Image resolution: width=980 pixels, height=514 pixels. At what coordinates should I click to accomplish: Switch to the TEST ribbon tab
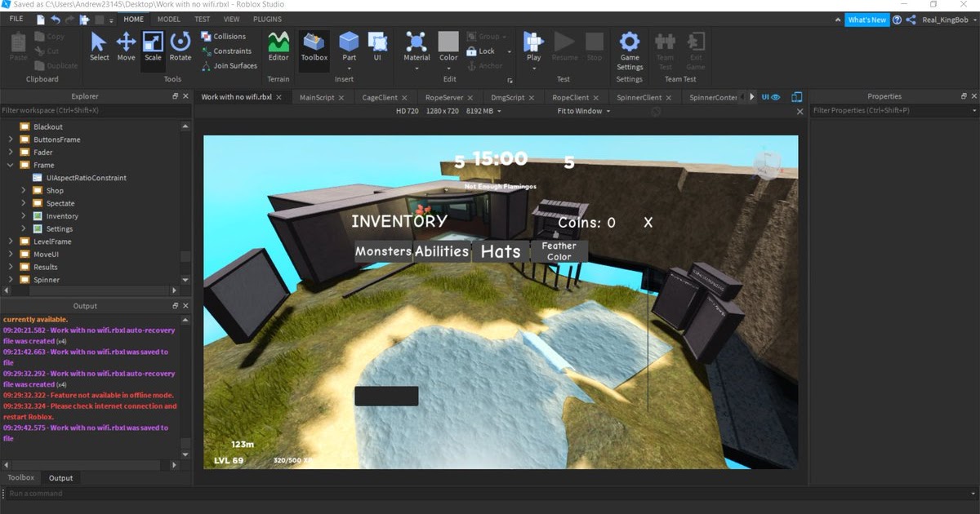[203, 19]
